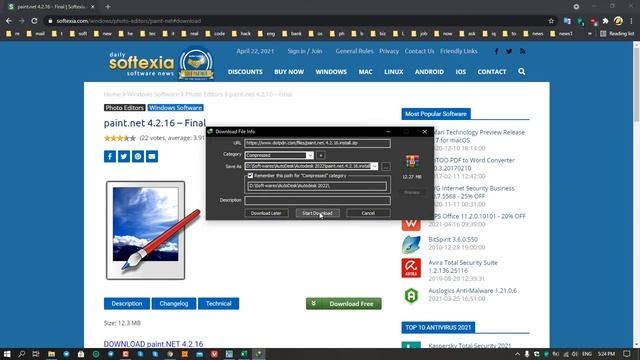Switch to the Description tab
Image resolution: width=640 pixels, height=360 pixels.
pyautogui.click(x=127, y=304)
